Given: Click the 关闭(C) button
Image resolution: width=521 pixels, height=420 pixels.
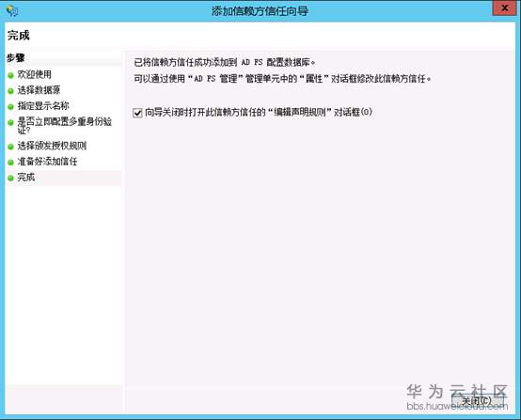Looking at the screenshot, I should [477, 400].
